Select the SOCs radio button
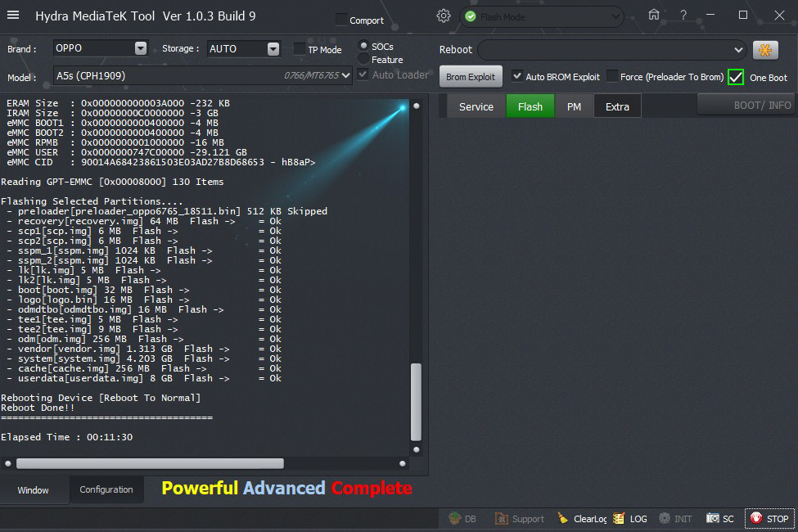This screenshot has width=798, height=532. (363, 46)
